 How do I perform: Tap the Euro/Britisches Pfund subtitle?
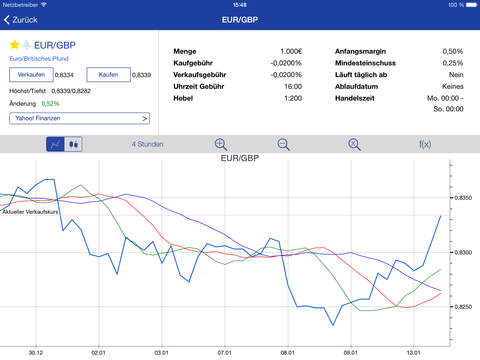coord(39,59)
